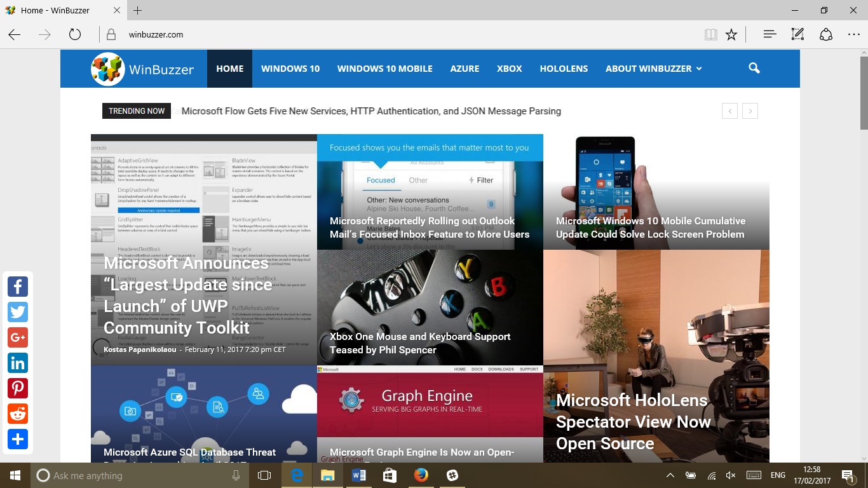Open Windows Start menu
This screenshot has width=868, height=488.
[x=15, y=475]
